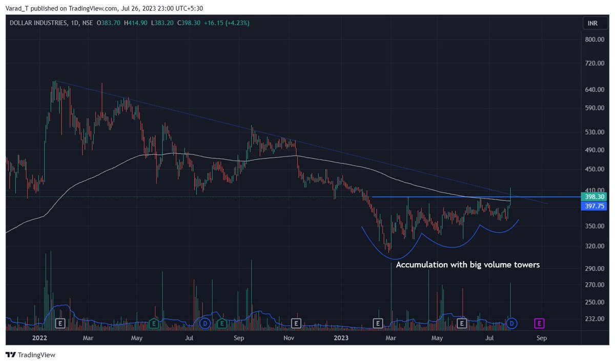
Task: Click the 720.00 price axis label
Action: pos(595,63)
